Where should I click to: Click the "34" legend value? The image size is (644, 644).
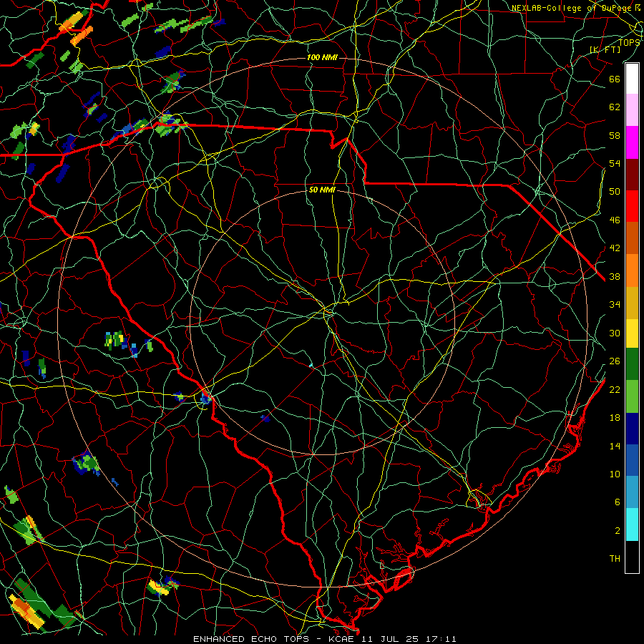pyautogui.click(x=615, y=305)
